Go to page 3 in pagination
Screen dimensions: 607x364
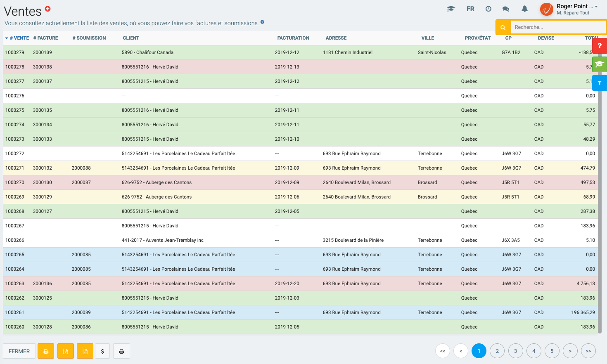pyautogui.click(x=515, y=351)
